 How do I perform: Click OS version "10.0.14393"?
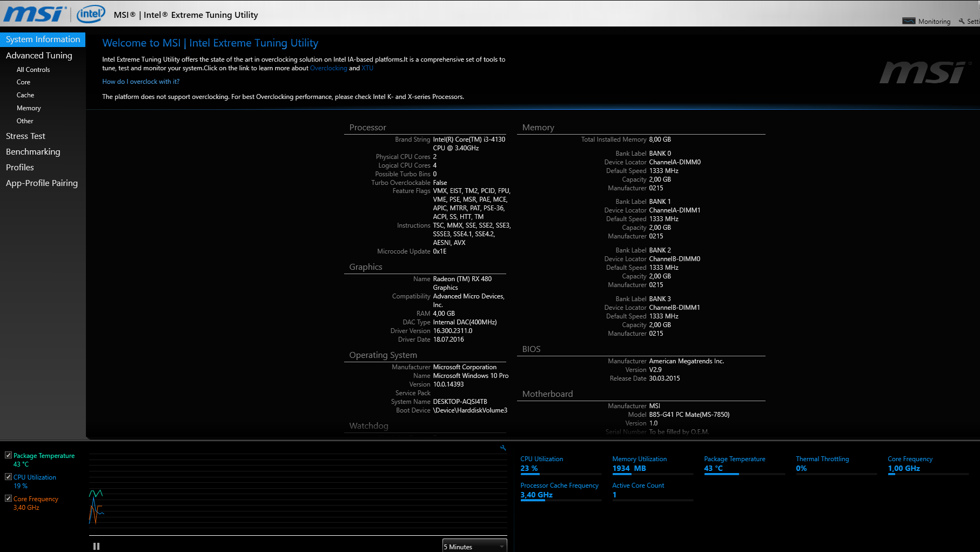[448, 384]
